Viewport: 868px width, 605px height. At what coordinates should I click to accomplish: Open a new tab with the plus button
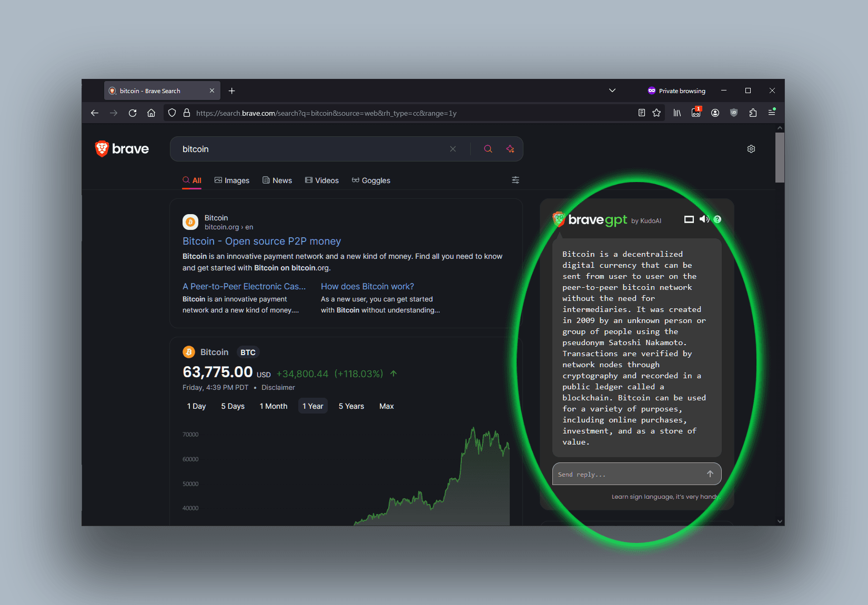coord(231,91)
